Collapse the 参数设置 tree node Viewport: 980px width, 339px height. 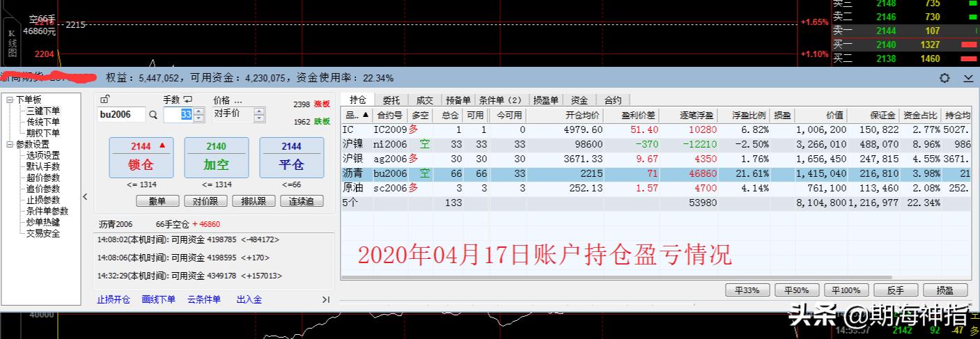tap(10, 144)
